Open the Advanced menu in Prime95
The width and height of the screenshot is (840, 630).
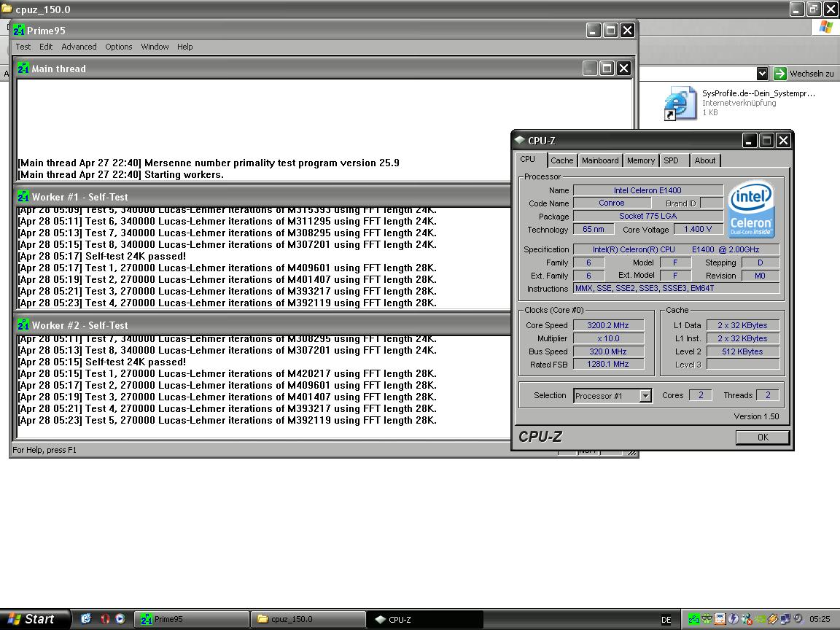pyautogui.click(x=79, y=47)
